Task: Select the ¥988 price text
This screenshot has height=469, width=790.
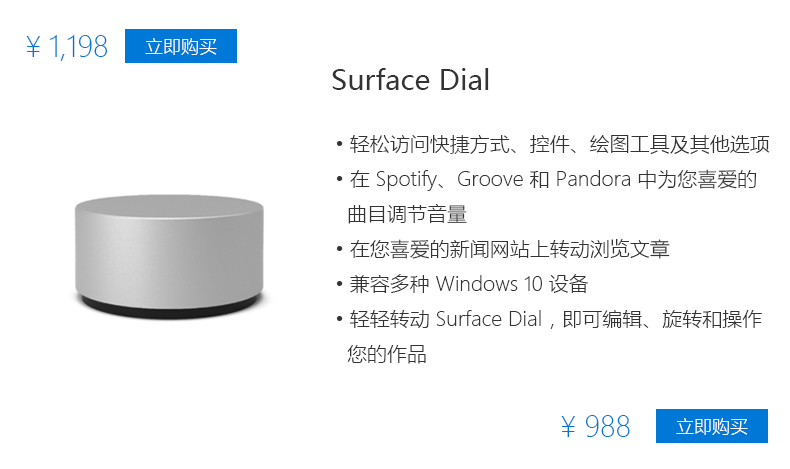Action: point(596,428)
